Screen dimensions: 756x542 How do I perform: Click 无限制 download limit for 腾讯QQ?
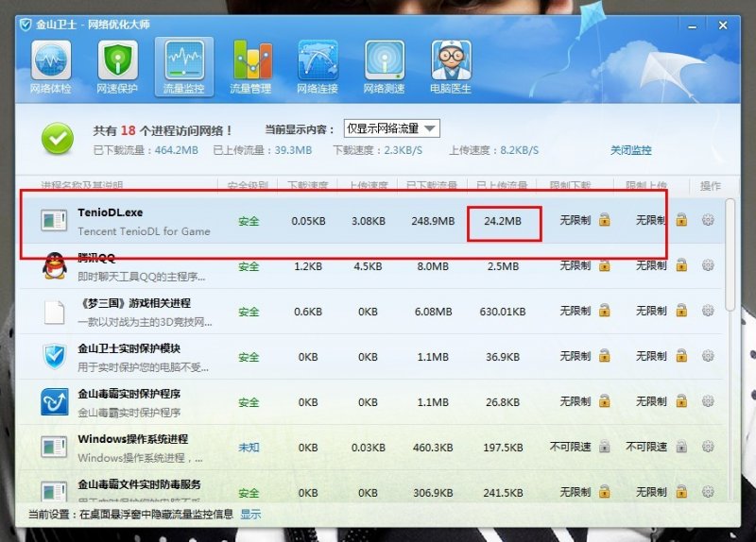(x=576, y=265)
